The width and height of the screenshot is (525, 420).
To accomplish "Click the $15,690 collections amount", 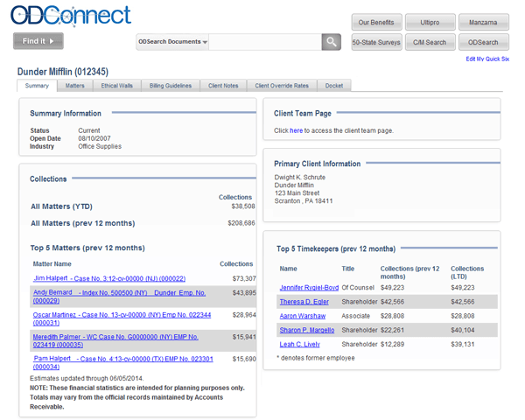I will (244, 359).
